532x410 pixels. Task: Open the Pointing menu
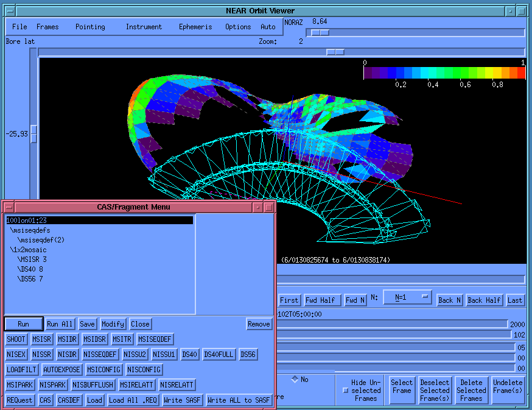coord(90,27)
